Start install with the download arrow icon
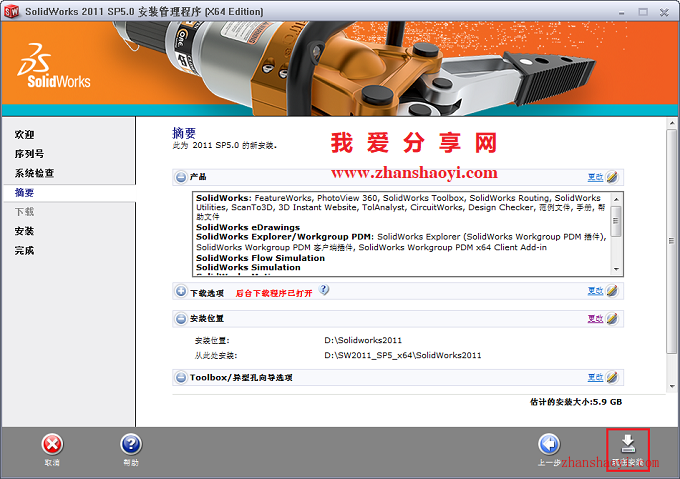 pyautogui.click(x=628, y=443)
